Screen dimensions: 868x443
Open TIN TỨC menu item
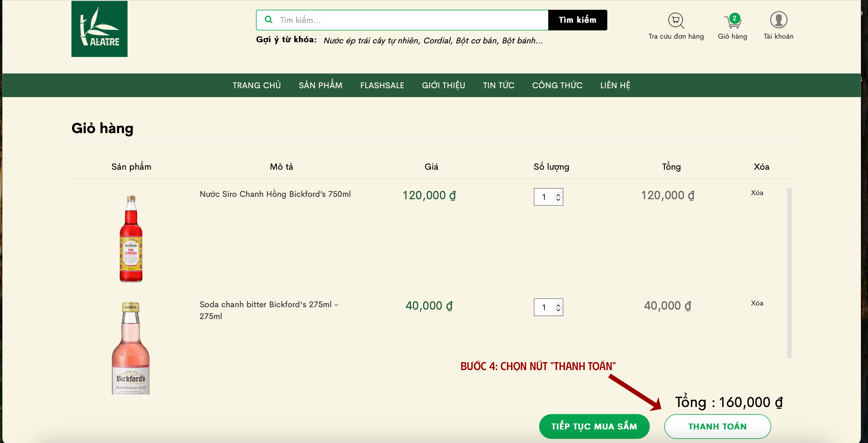click(x=499, y=85)
